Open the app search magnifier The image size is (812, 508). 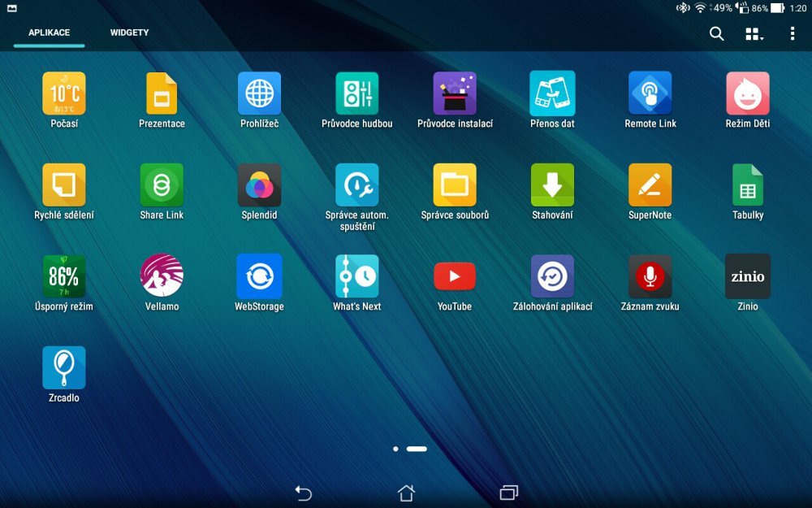coord(715,33)
